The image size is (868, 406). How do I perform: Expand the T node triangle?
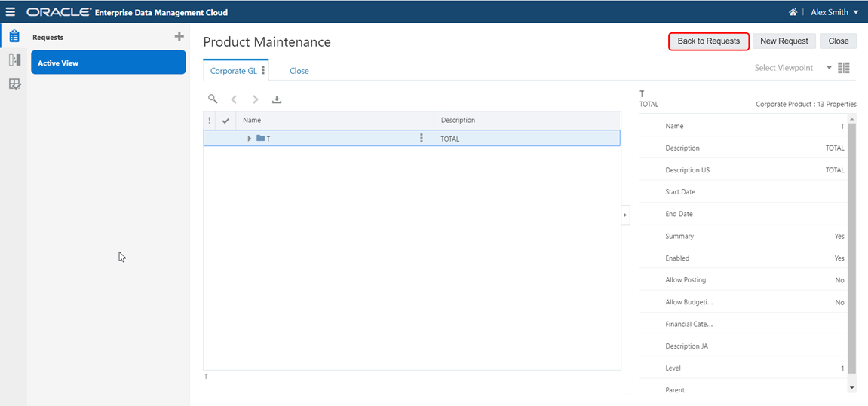coord(250,139)
